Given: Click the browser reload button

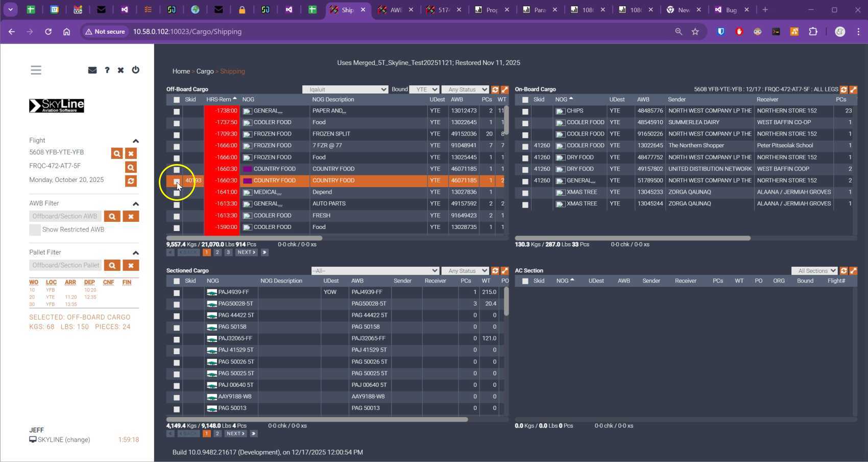Looking at the screenshot, I should (x=48, y=32).
